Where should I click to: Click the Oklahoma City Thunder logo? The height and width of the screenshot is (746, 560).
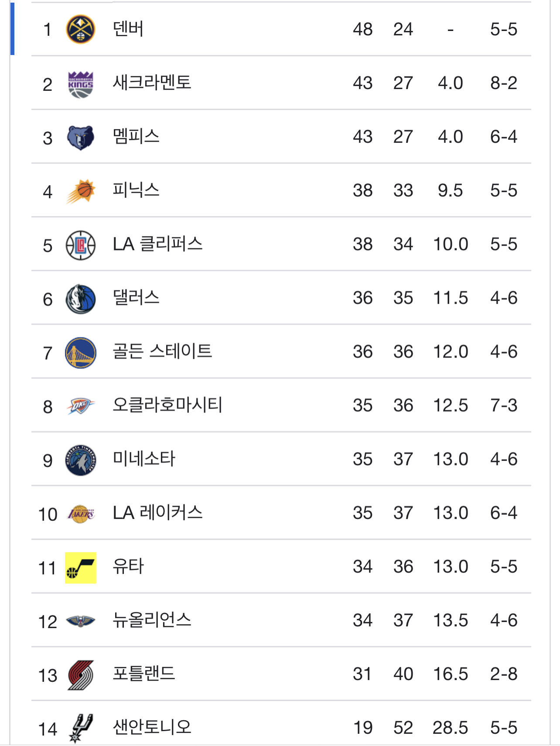pyautogui.click(x=80, y=406)
